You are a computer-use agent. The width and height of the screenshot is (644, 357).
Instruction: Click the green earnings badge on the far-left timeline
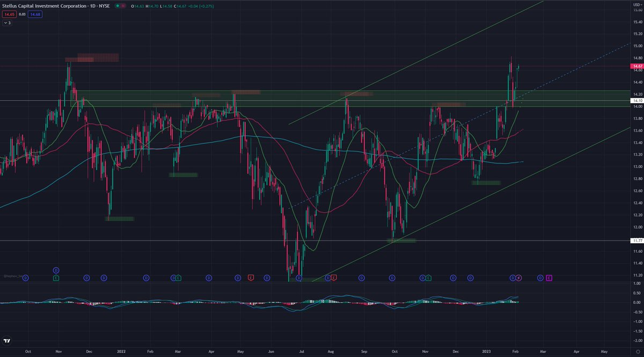[x=55, y=278]
